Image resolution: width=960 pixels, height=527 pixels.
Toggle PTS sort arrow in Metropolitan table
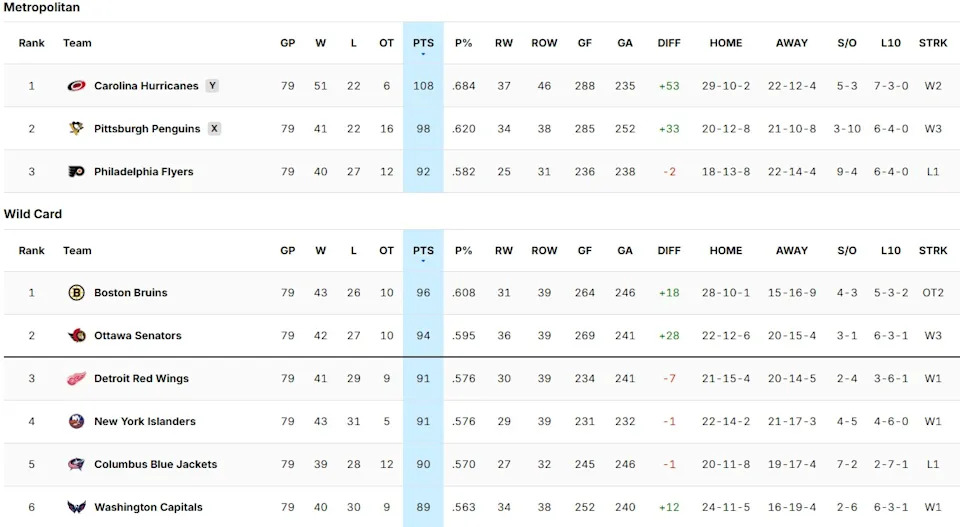423,54
